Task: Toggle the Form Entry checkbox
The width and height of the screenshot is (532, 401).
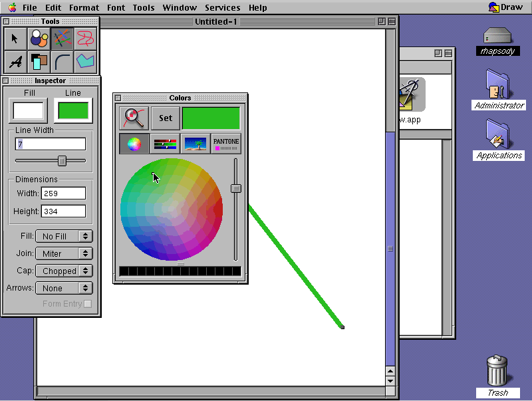Action: tap(88, 304)
